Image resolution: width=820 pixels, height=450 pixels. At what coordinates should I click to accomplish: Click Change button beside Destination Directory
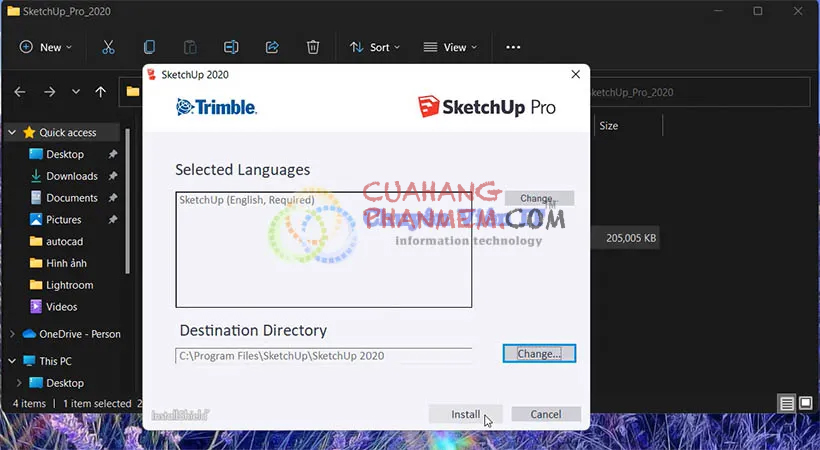pos(539,354)
